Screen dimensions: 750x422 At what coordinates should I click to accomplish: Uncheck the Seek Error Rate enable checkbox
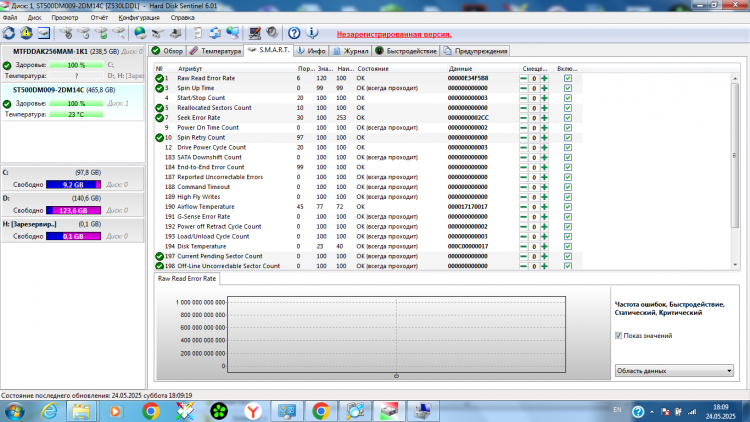(x=568, y=118)
